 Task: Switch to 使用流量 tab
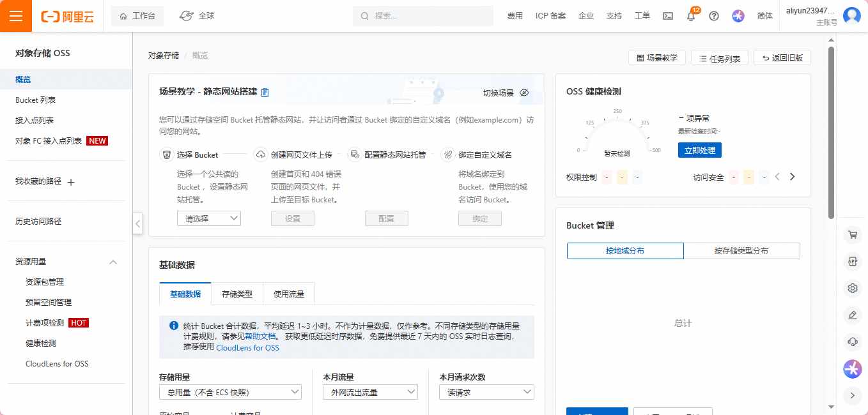point(289,294)
